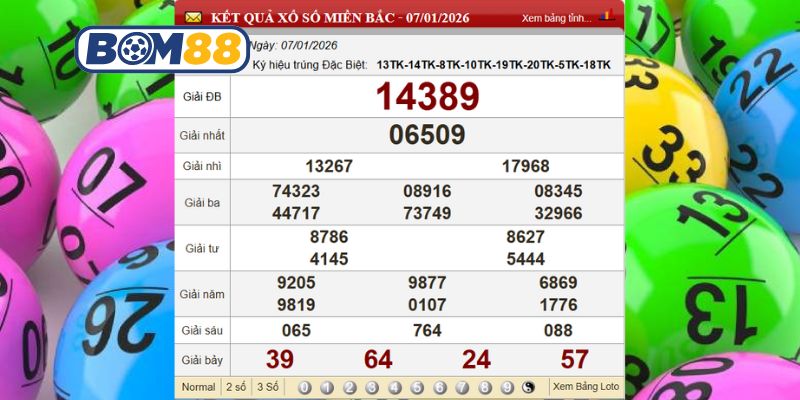Click seventh prize number 39
This screenshot has height=400, width=800.
[x=280, y=360]
